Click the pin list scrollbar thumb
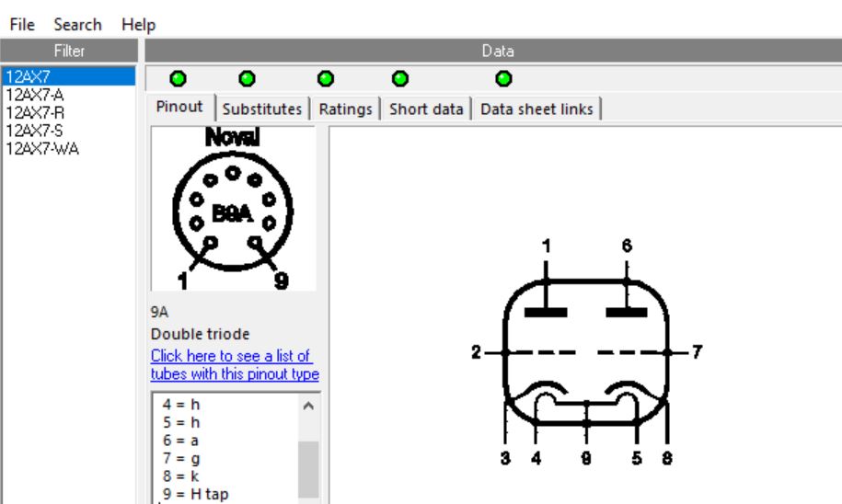The width and height of the screenshot is (842, 504). pos(308,470)
